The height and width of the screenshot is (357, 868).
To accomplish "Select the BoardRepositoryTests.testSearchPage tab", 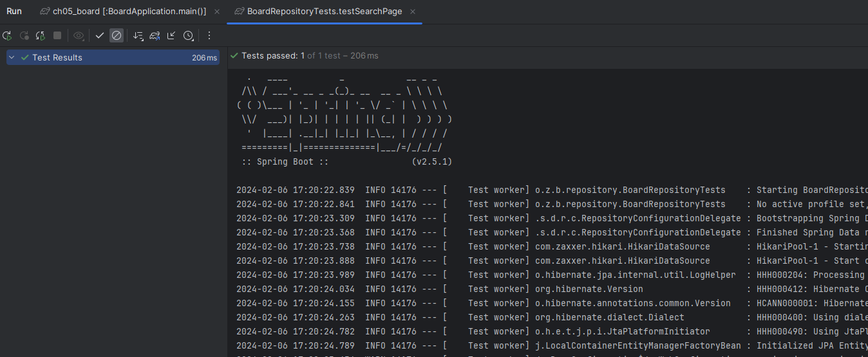I will 325,12.
